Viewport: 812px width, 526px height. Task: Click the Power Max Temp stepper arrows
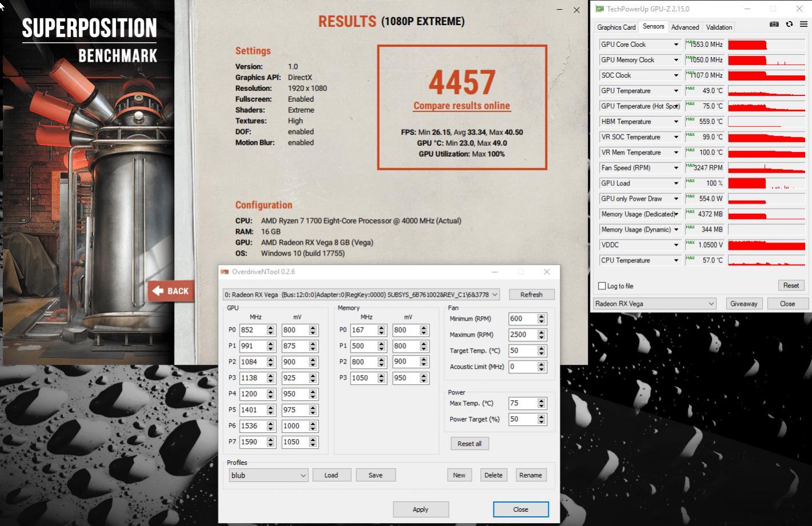click(x=542, y=403)
